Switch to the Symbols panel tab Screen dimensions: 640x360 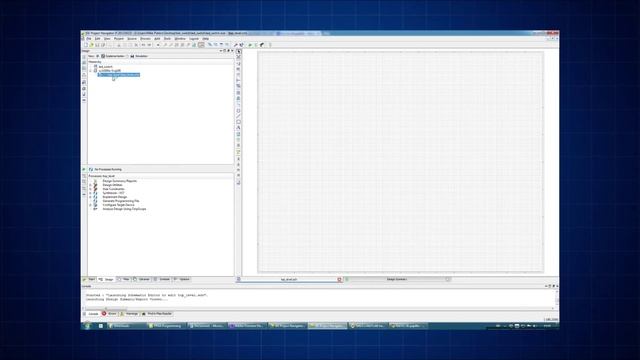(162, 280)
